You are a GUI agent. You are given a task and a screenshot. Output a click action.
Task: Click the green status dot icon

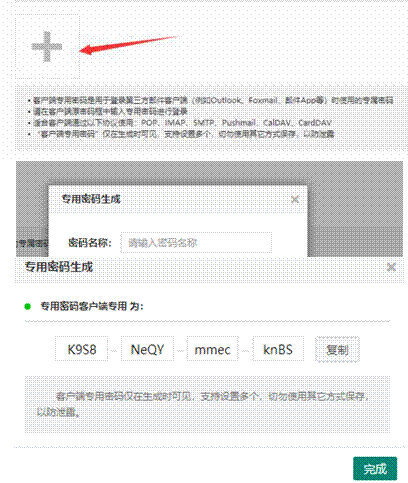(28, 306)
